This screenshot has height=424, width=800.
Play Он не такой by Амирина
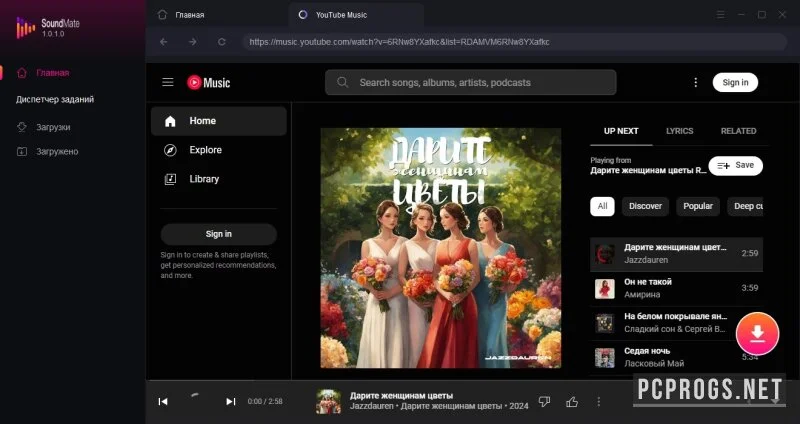tap(676, 288)
